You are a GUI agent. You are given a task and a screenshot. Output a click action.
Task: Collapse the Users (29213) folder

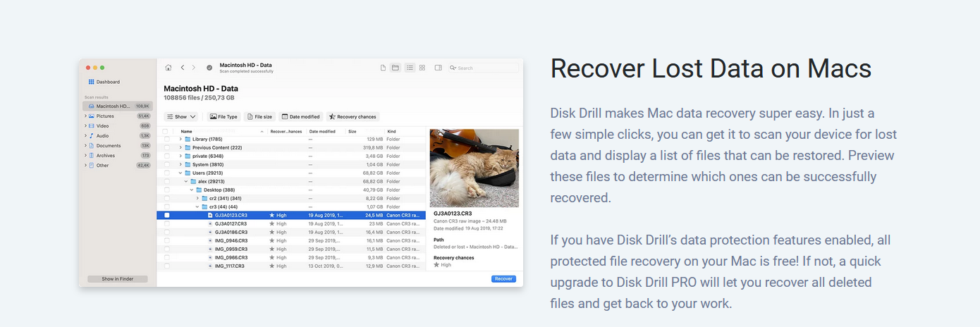180,173
